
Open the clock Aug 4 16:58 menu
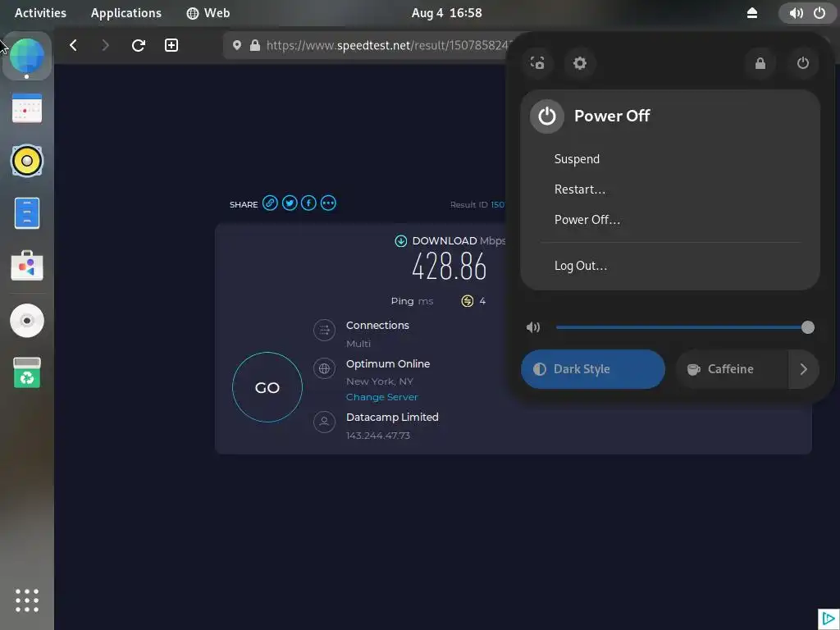pos(447,13)
